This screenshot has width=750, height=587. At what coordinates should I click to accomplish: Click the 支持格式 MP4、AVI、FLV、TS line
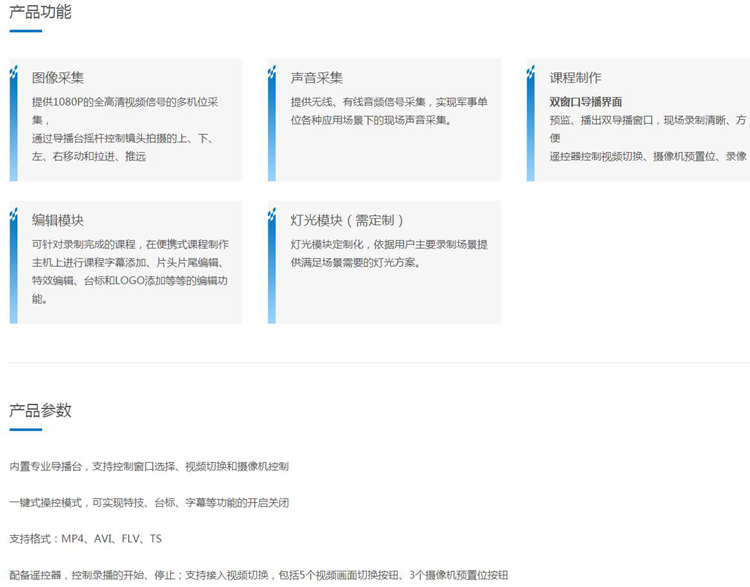pyautogui.click(x=86, y=539)
